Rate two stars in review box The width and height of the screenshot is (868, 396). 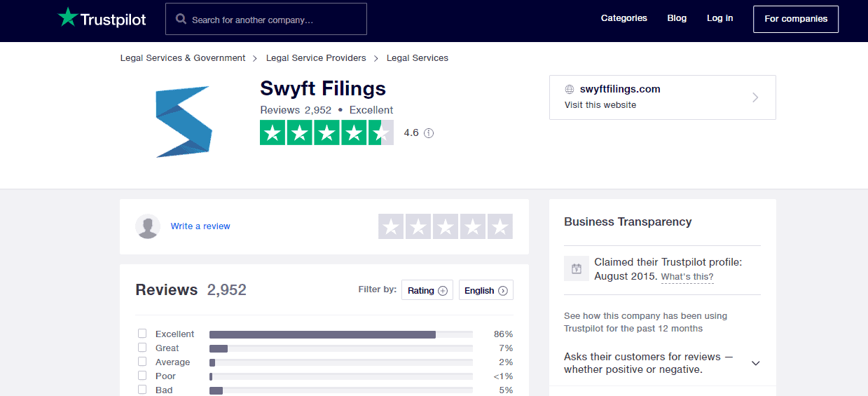(418, 226)
